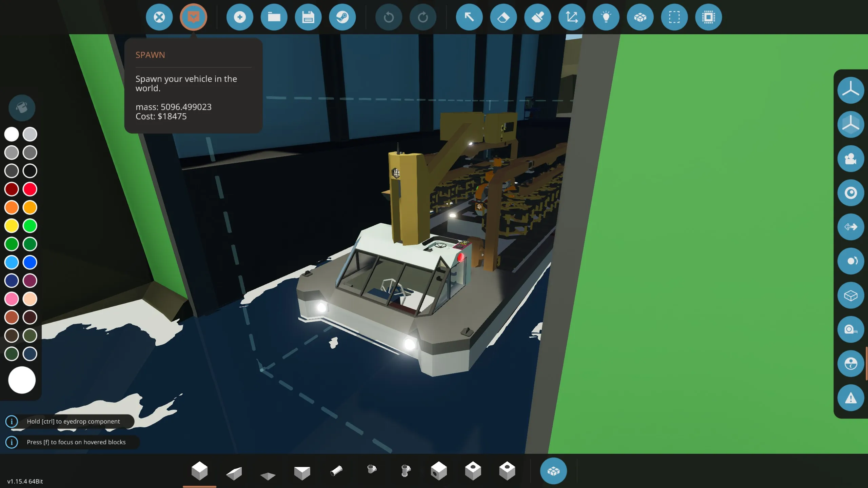Exit the editor with the X icon

(159, 17)
